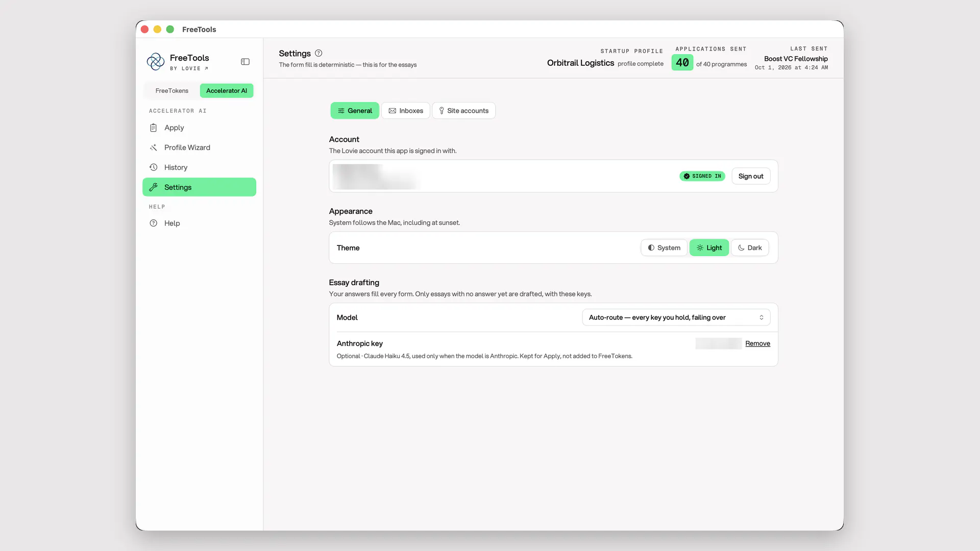
Task: Click the SIGNED IN status badge
Action: coord(702,176)
